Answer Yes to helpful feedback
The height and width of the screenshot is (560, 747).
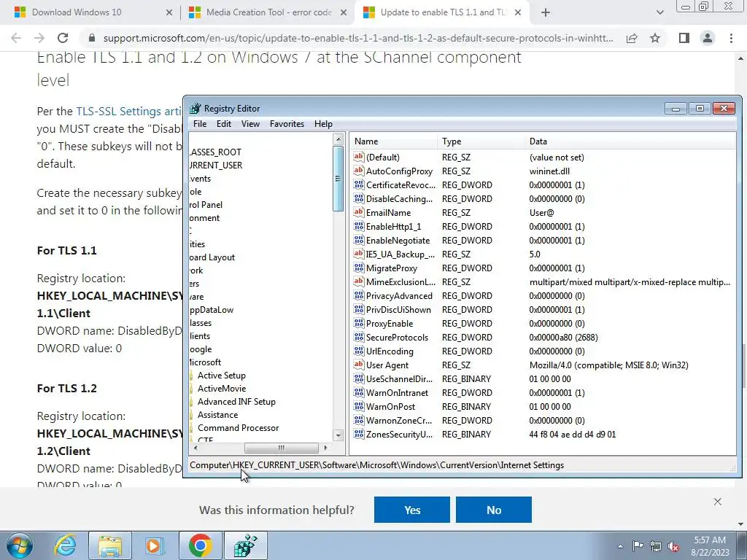412,510
